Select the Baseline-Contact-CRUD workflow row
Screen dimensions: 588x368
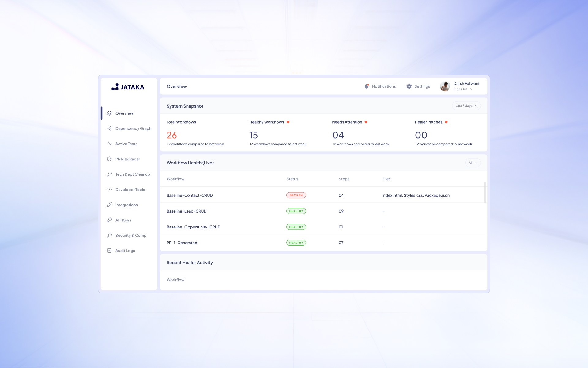coord(323,195)
